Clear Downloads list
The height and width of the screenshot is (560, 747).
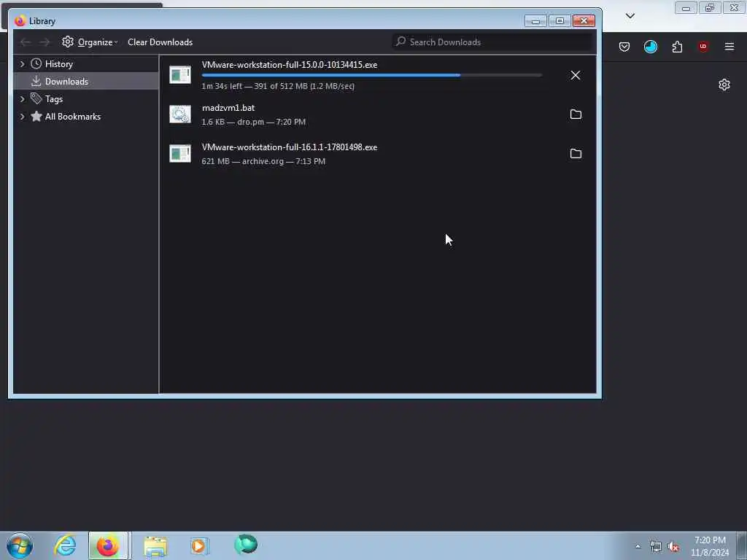tap(160, 42)
